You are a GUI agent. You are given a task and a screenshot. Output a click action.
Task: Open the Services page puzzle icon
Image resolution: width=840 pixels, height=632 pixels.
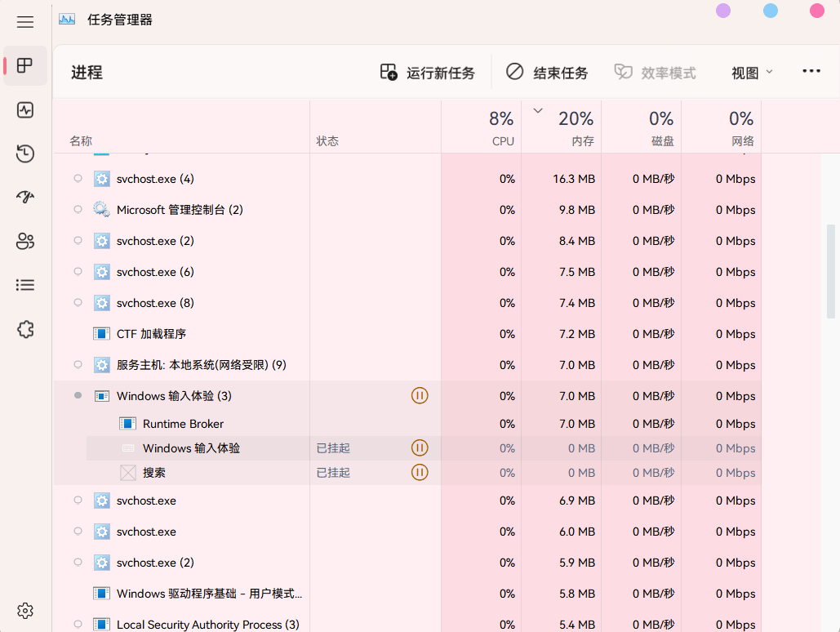pos(25,329)
